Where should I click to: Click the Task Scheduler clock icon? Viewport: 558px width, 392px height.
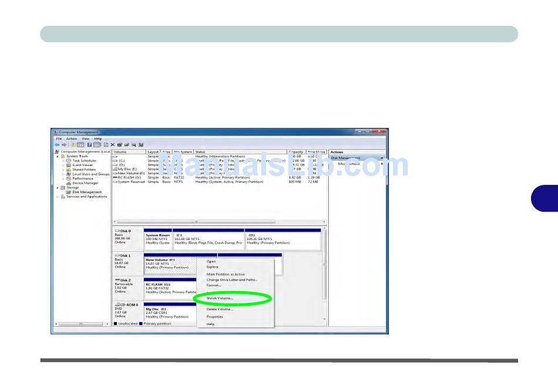pyautogui.click(x=69, y=161)
